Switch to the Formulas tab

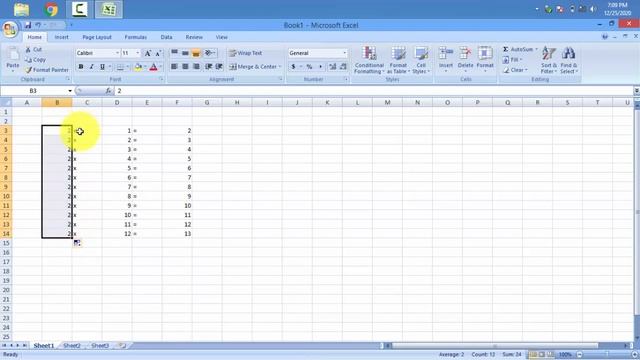136,37
